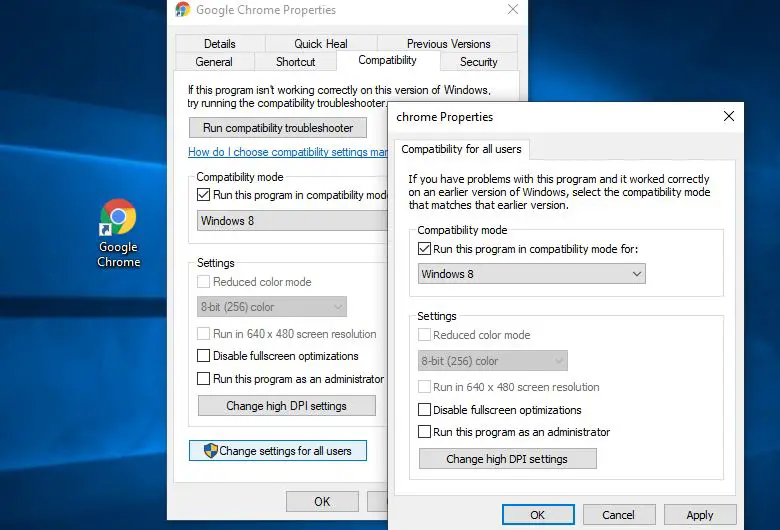Toggle Reduced color mode in Google Chrome Properties
The height and width of the screenshot is (530, 780).
[x=203, y=282]
